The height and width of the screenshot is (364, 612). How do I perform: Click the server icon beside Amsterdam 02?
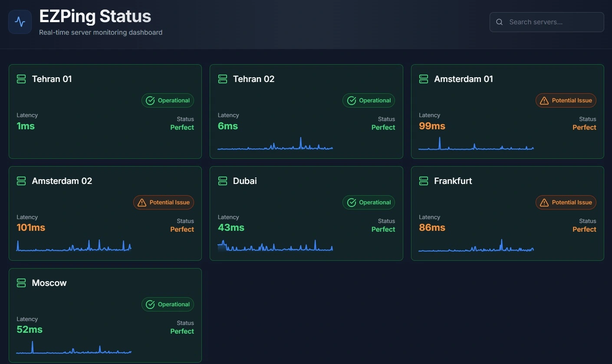pyautogui.click(x=21, y=181)
